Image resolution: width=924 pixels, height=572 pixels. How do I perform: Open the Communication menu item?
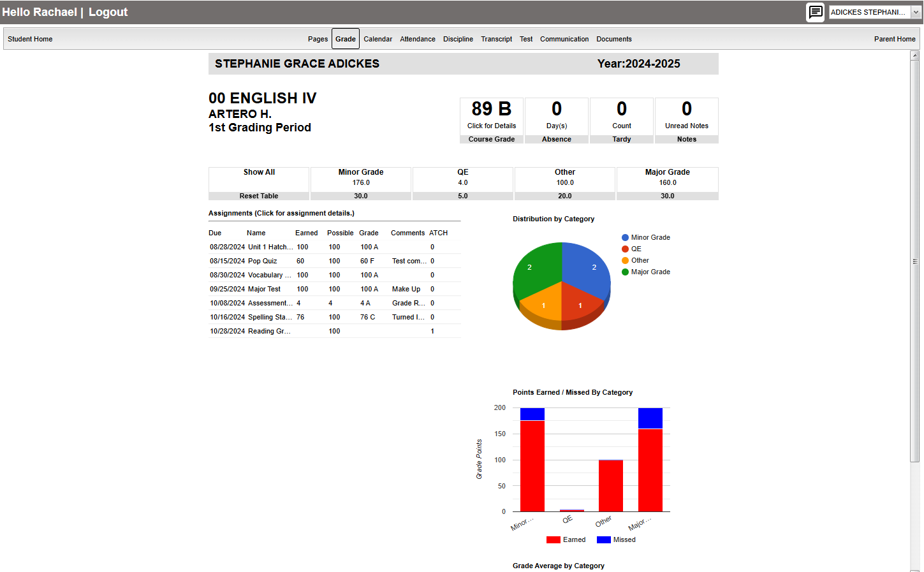(564, 39)
